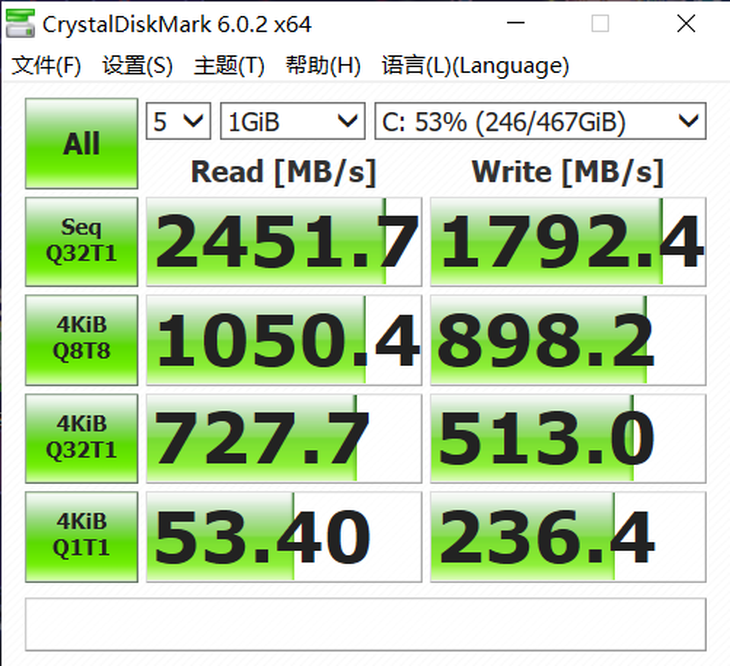Minimize the CrystalDiskMark window

(x=515, y=23)
